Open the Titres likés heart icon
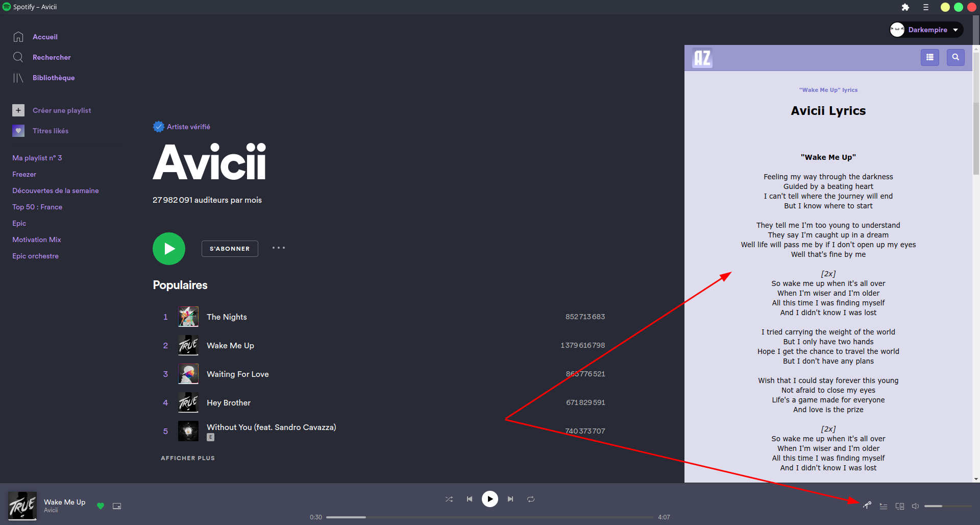 click(18, 131)
